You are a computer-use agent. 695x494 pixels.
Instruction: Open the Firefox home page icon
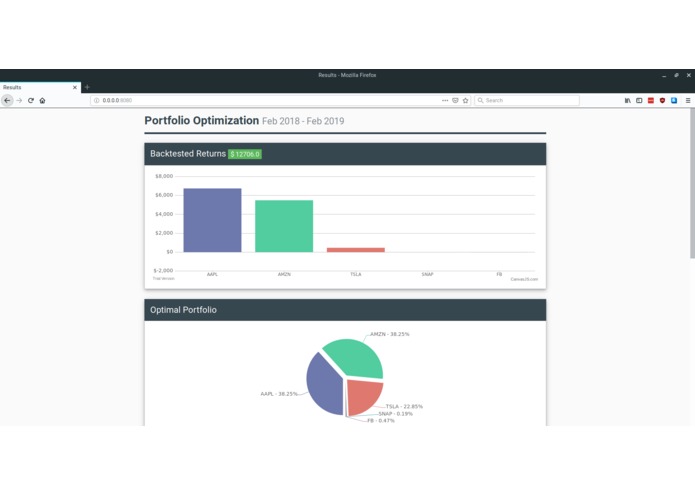[43, 101]
